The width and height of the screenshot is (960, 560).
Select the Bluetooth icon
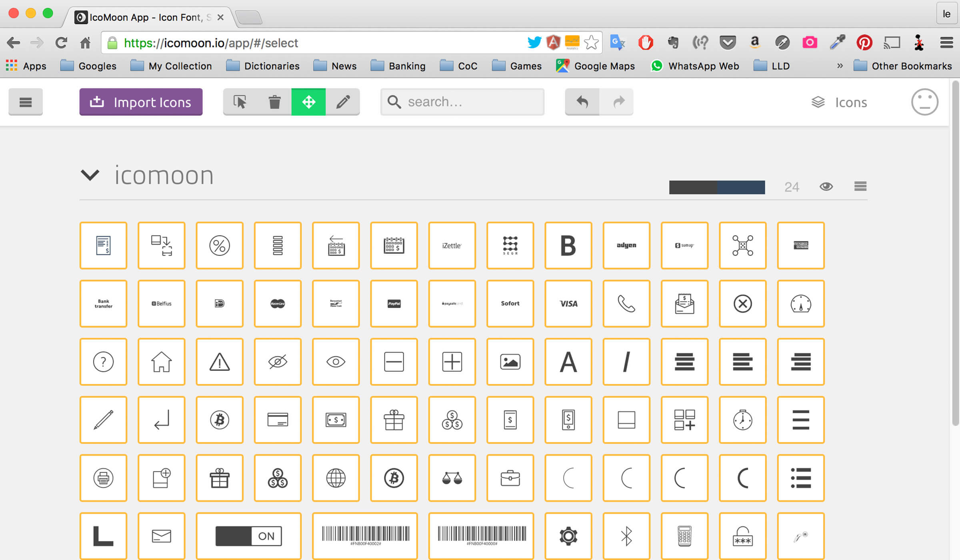click(x=626, y=536)
